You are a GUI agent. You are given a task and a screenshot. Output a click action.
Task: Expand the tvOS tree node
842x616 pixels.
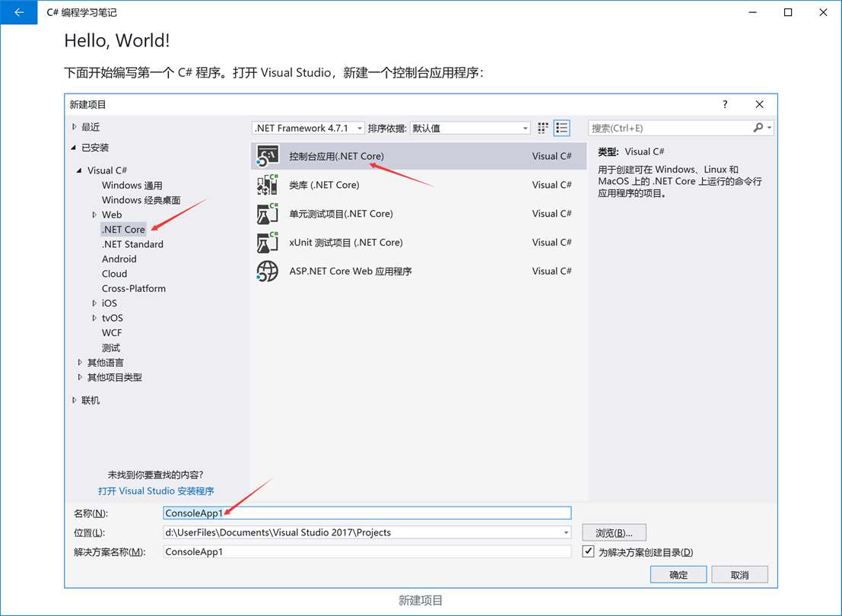tap(94, 318)
